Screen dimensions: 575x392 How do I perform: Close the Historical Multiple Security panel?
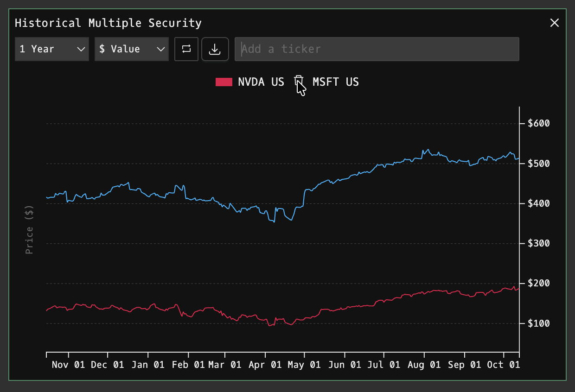click(554, 23)
